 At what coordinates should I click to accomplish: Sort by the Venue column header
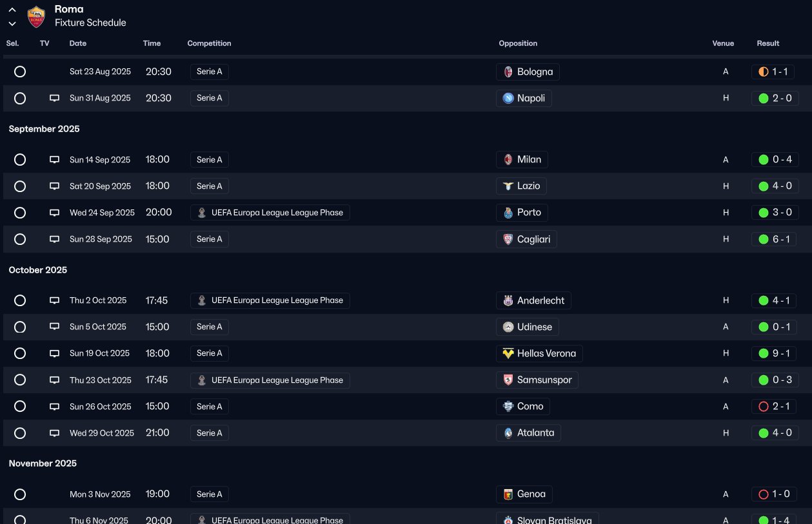coord(723,43)
